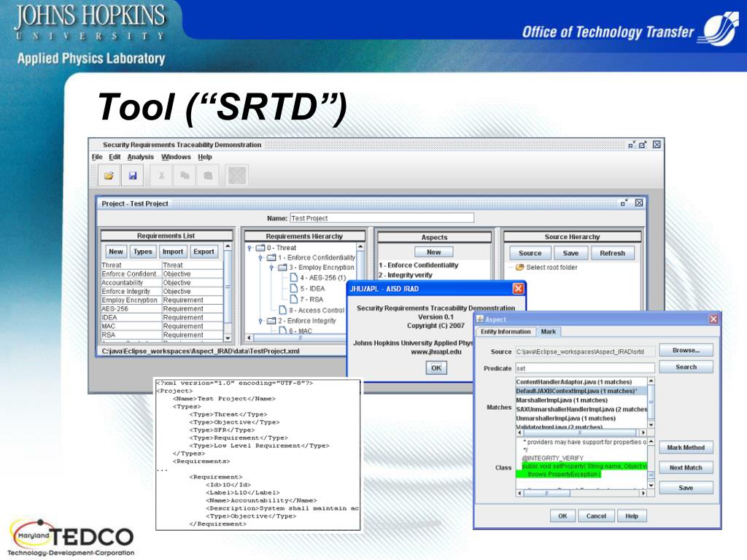Select DefaultJAXBContextImpl.java match entry
747x560 pixels.
[581, 391]
